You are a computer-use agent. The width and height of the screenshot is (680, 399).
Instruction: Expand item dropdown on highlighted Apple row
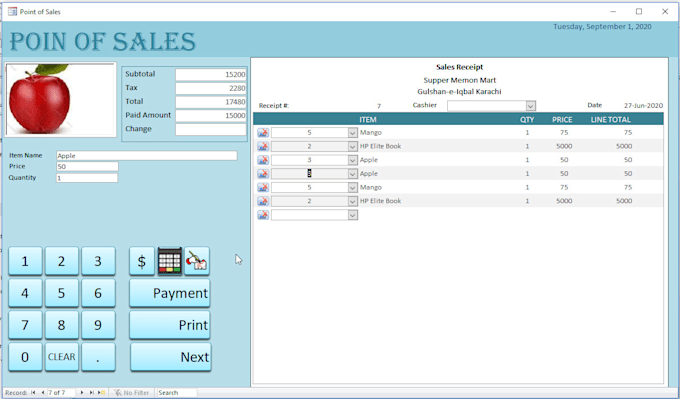[353, 174]
